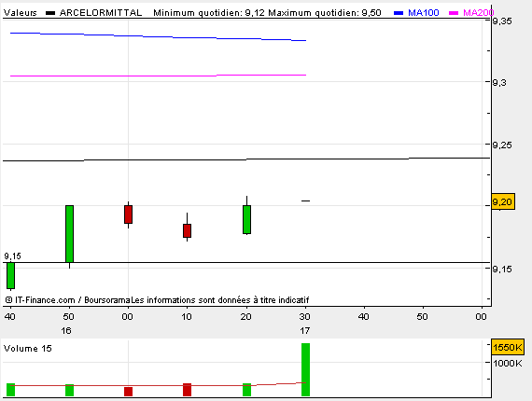Click the 'Maximum quotidien: 9,50' text
This screenshot has width=532, height=401.
point(325,13)
